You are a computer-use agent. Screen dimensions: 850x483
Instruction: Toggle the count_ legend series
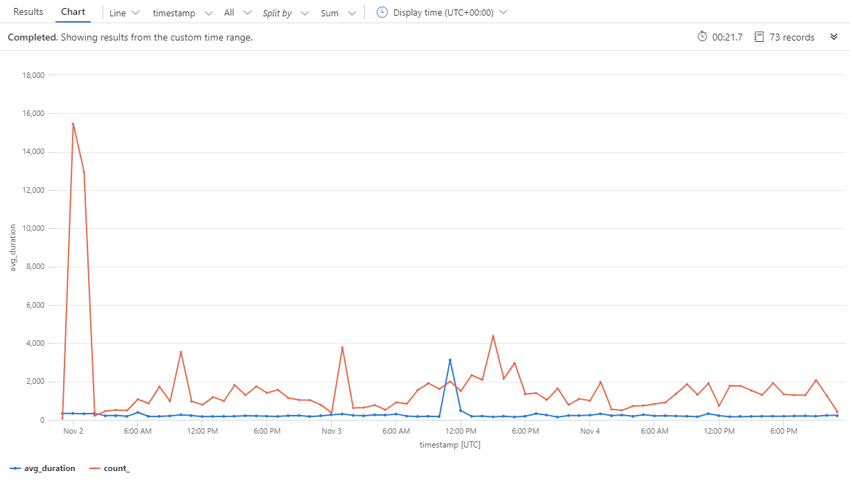116,468
